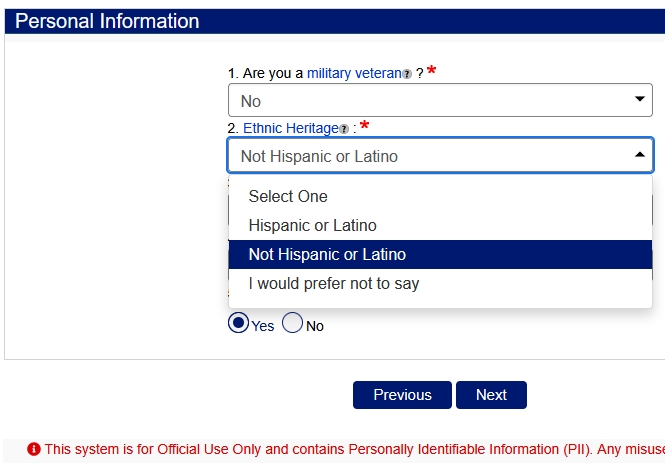This screenshot has height=463, width=665.
Task: Click the Previous button
Action: [402, 395]
